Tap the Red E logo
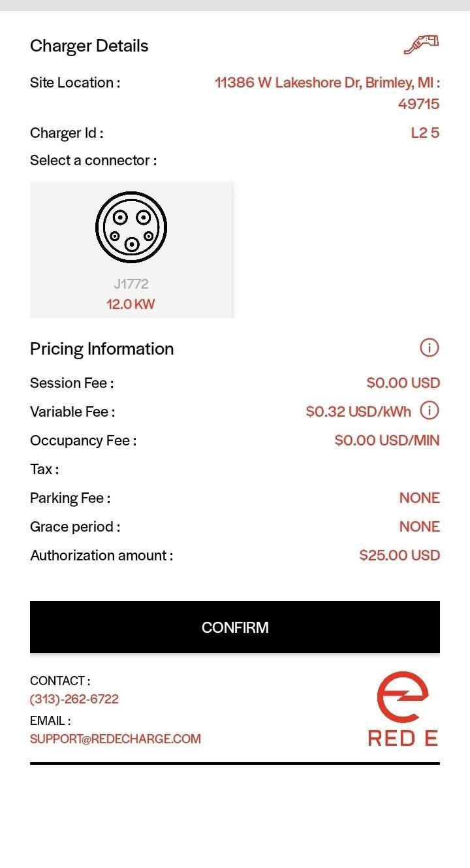 pos(403,709)
